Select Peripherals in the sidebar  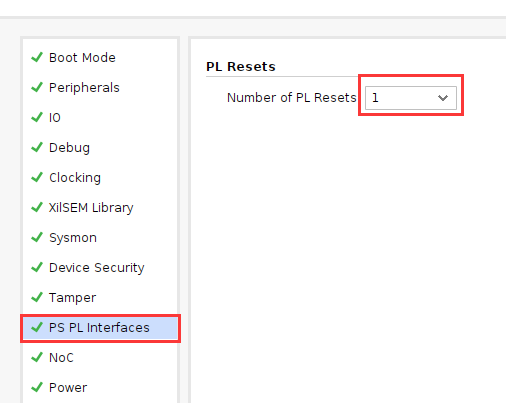click(100, 88)
